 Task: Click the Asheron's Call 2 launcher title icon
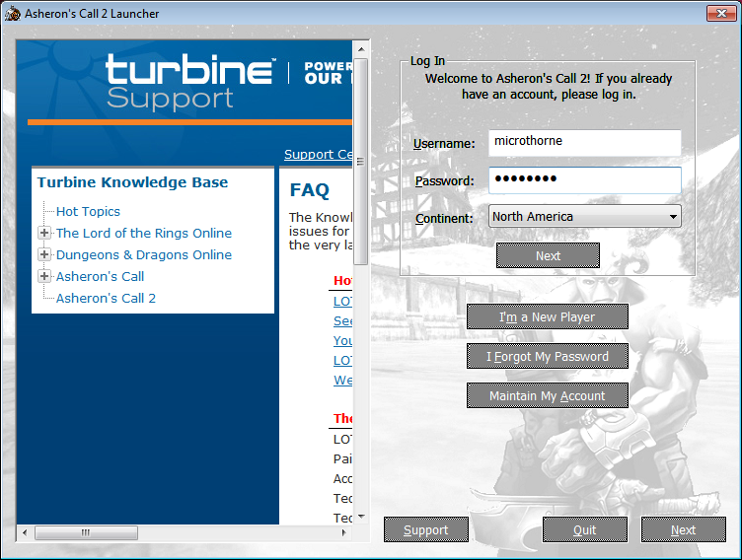[13, 13]
